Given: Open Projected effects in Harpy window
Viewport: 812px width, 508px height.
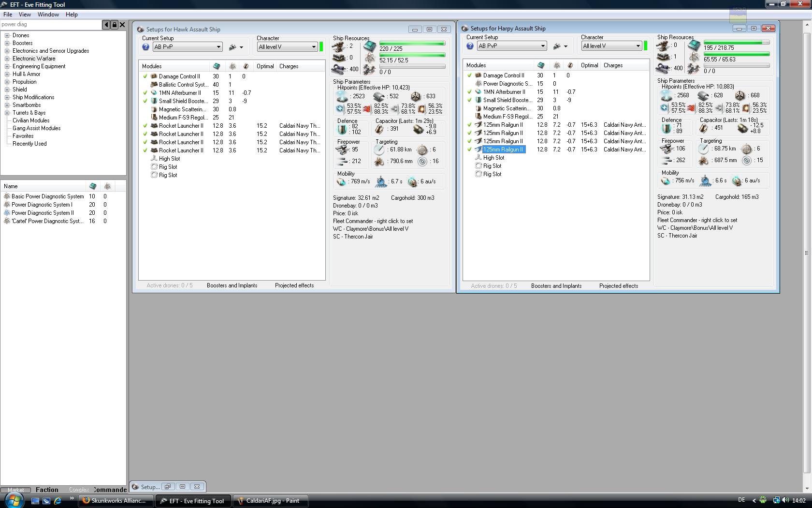Looking at the screenshot, I should coord(619,286).
